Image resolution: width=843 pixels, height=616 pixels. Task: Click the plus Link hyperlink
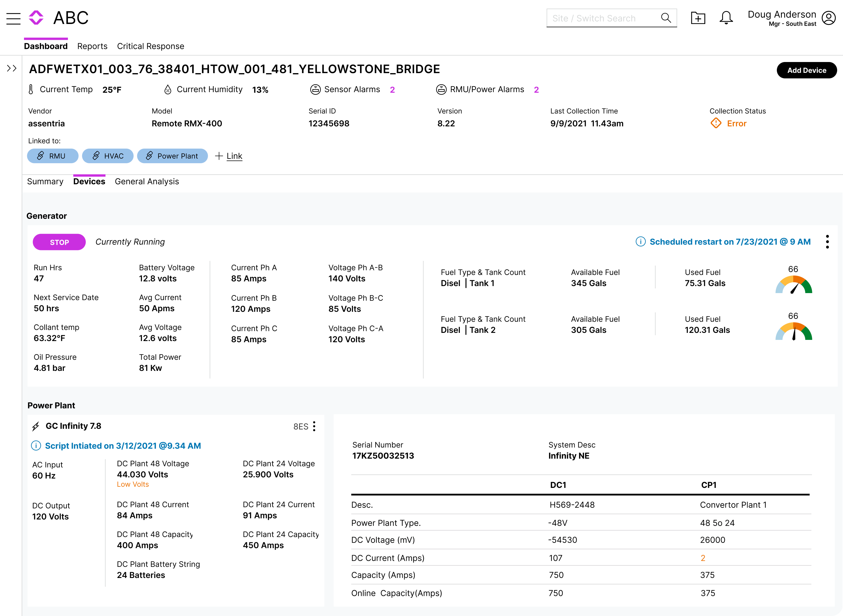[229, 156]
